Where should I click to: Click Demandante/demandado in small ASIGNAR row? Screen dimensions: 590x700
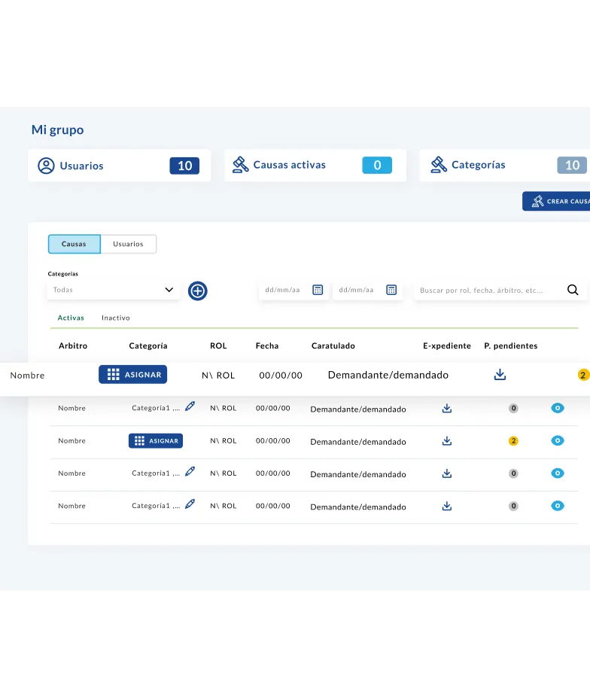click(x=358, y=442)
